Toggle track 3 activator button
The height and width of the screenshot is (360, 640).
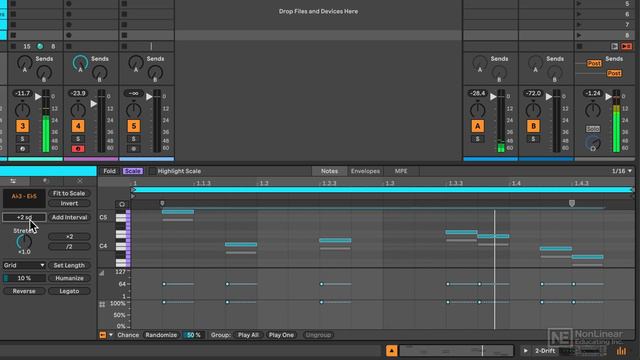point(22,126)
